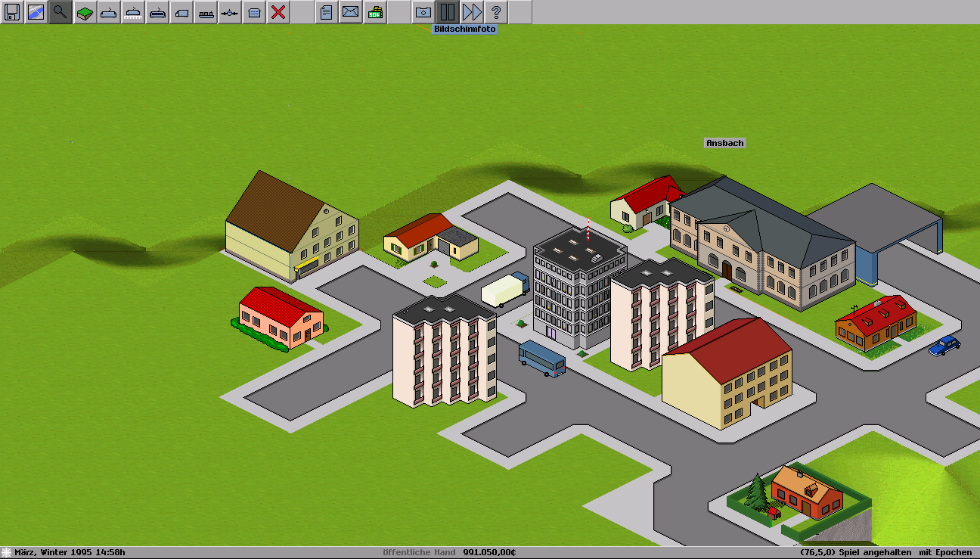This screenshot has height=559, width=980.
Task: Toggle the pause button
Action: pos(448,12)
